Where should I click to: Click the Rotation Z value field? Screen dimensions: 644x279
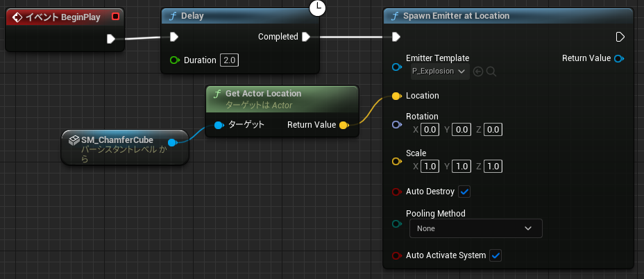tap(493, 130)
